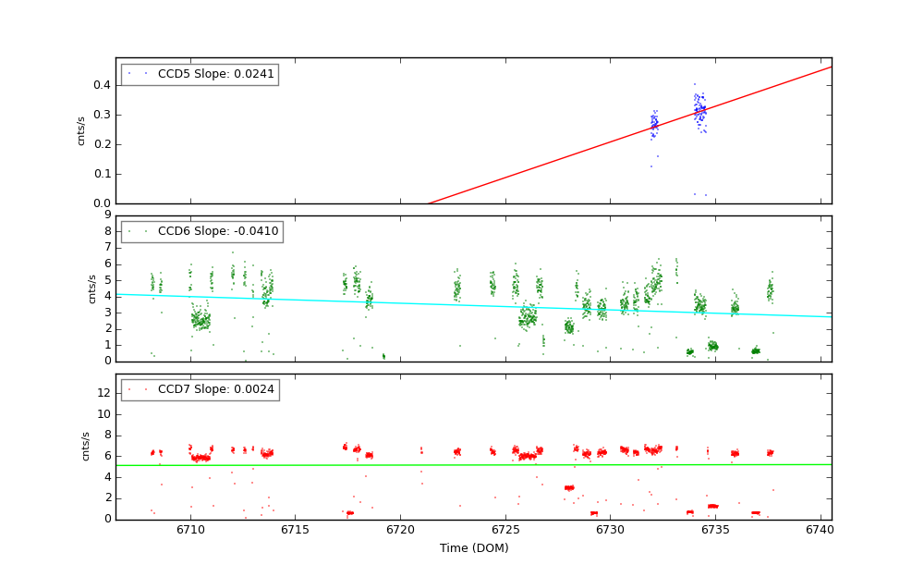Click the 0.3 y-axis tick in CCD5 plot
The width and height of the screenshot is (924, 577).
(102, 115)
